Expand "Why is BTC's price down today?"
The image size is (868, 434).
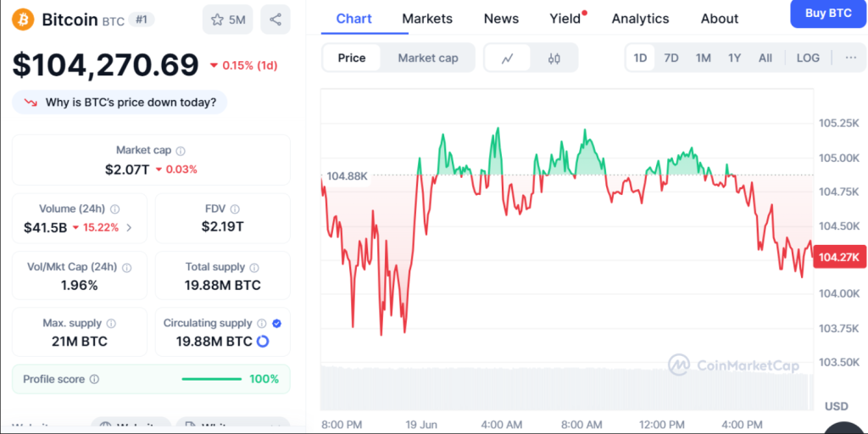tap(120, 103)
